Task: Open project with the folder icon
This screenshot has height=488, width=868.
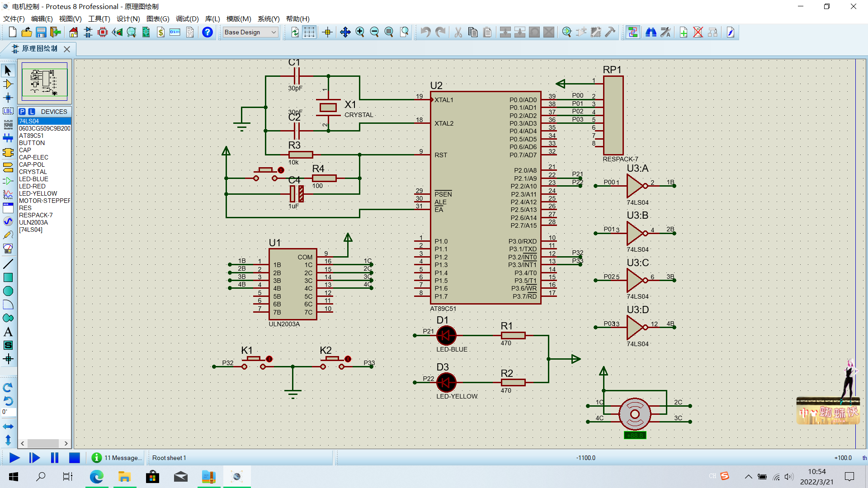Action: pyautogui.click(x=27, y=32)
